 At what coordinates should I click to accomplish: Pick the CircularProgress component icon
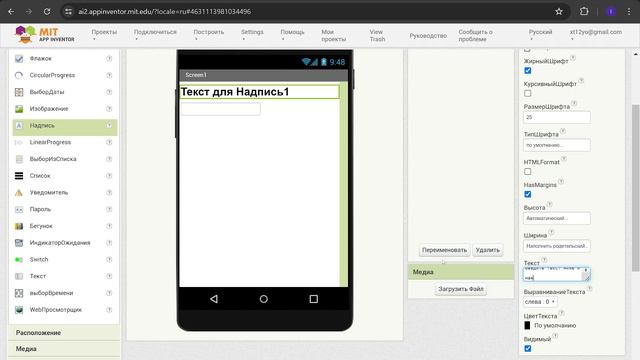click(x=19, y=76)
